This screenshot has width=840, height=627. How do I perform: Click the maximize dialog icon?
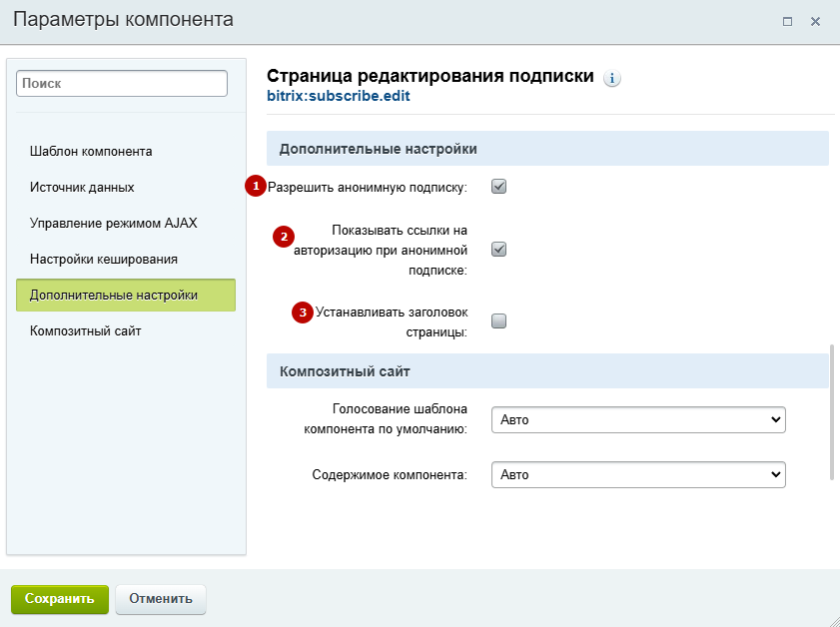787,21
